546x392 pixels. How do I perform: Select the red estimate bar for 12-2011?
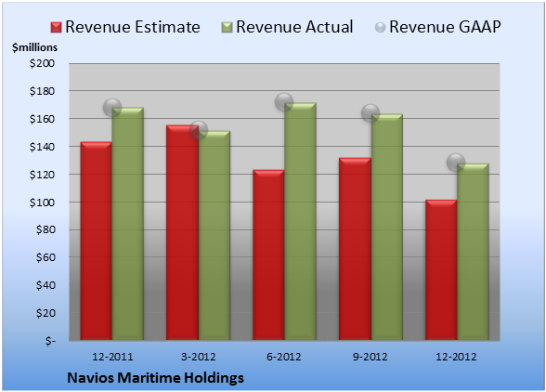pos(97,241)
